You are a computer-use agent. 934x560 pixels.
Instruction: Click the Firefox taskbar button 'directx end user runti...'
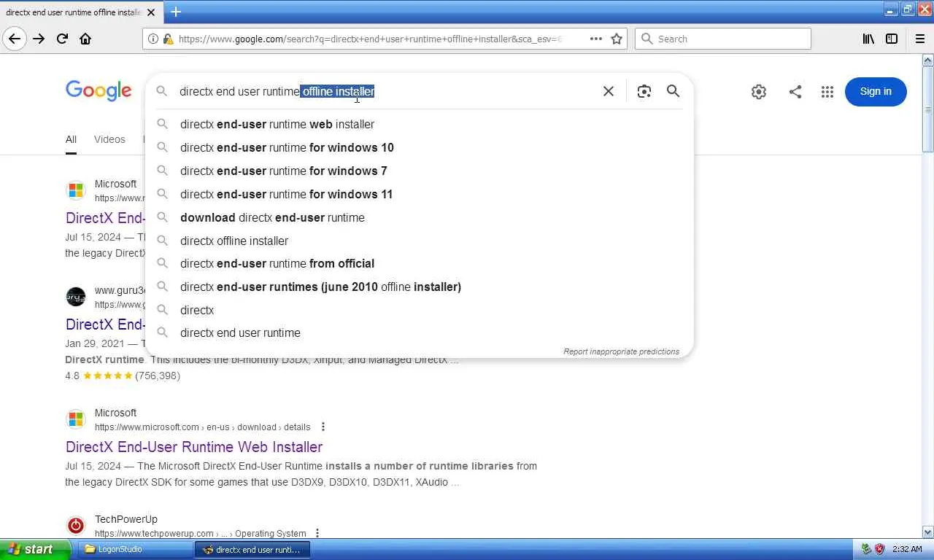(252, 549)
